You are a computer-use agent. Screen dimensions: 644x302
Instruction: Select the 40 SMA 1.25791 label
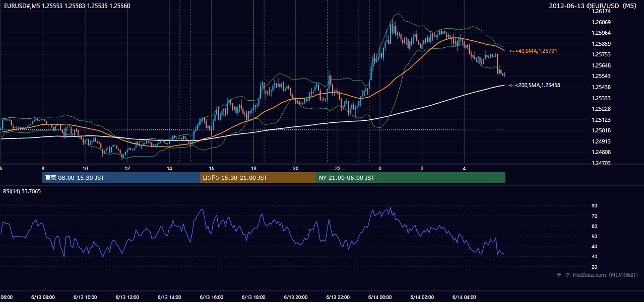click(x=533, y=51)
